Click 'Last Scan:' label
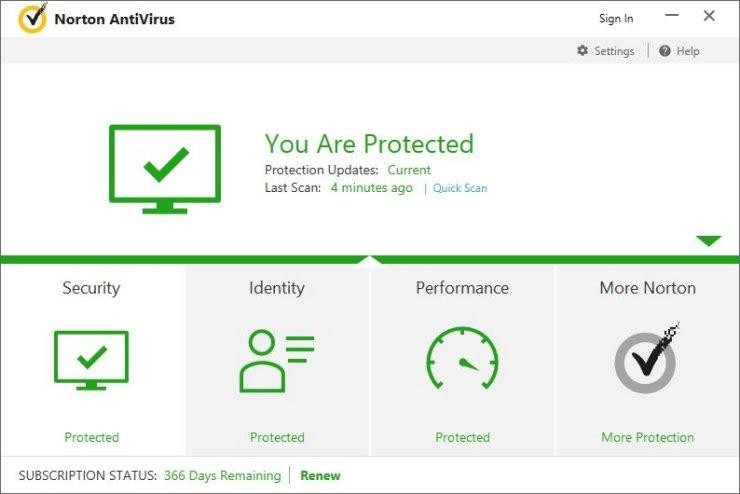 pos(293,188)
